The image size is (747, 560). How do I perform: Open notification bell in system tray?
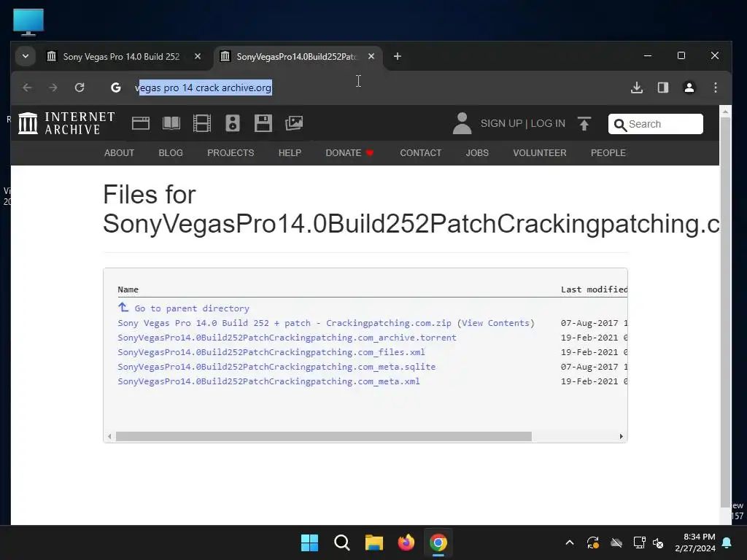click(727, 542)
